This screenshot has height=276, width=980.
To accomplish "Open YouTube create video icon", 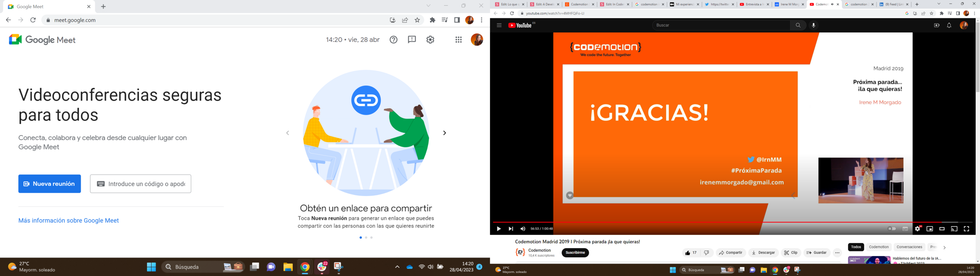I will pos(936,25).
